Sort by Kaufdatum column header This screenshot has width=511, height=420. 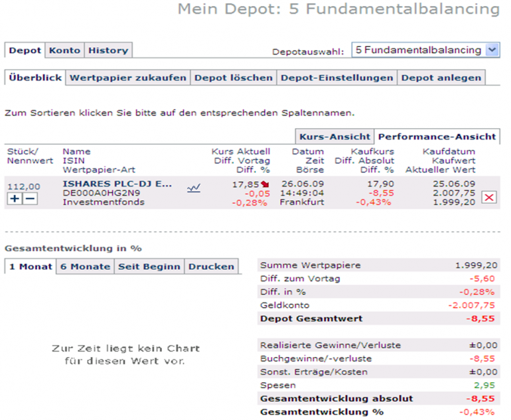coord(449,151)
